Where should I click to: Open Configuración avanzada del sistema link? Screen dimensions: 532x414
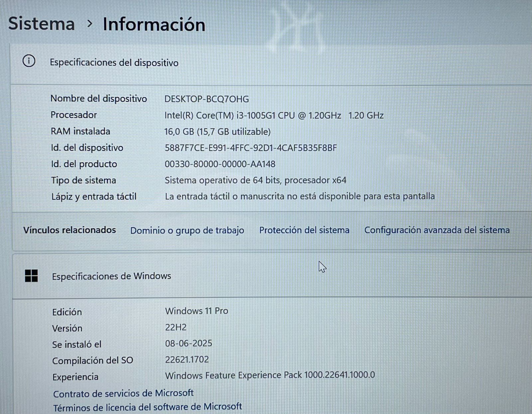tap(437, 230)
